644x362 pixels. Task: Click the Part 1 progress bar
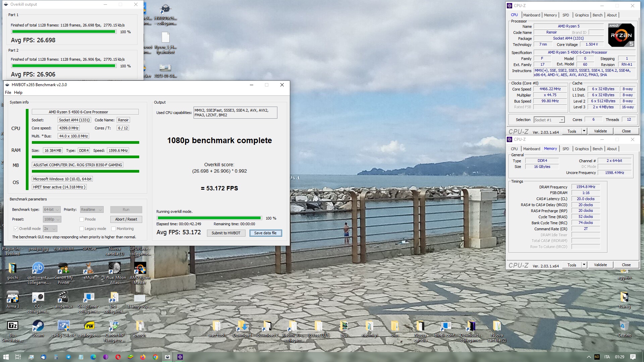(64, 32)
